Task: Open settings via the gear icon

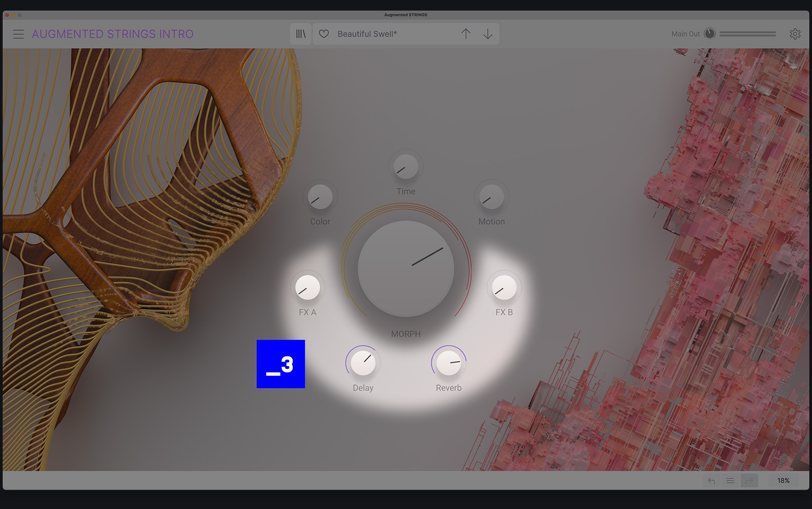Action: pyautogui.click(x=795, y=34)
